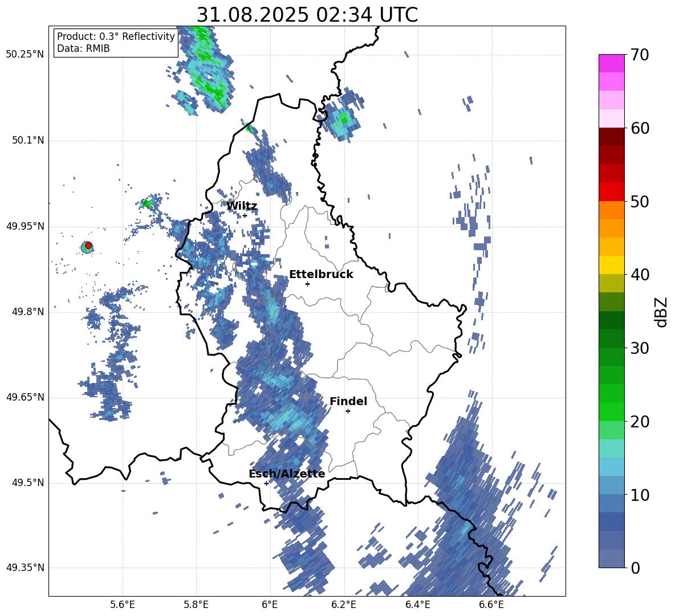Click the cross marker below Ettelbruck

coord(307,284)
